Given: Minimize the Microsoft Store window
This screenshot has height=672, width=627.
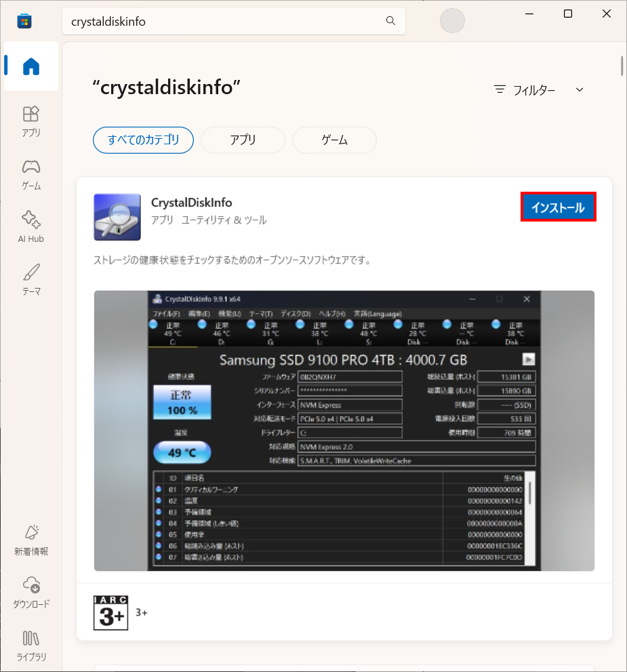Looking at the screenshot, I should pos(529,14).
